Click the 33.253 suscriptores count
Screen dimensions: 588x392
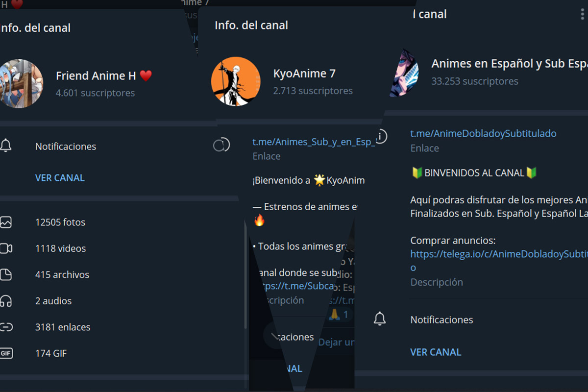475,81
